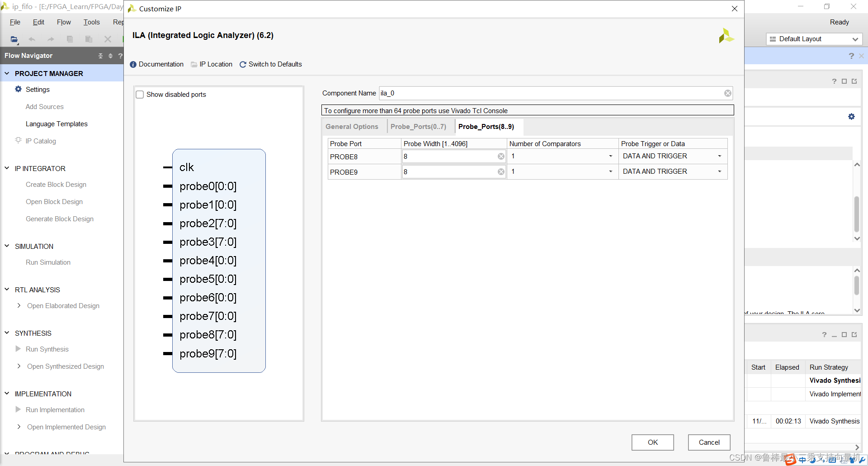Maximize the upper right panel
The image size is (868, 466).
tap(844, 81)
